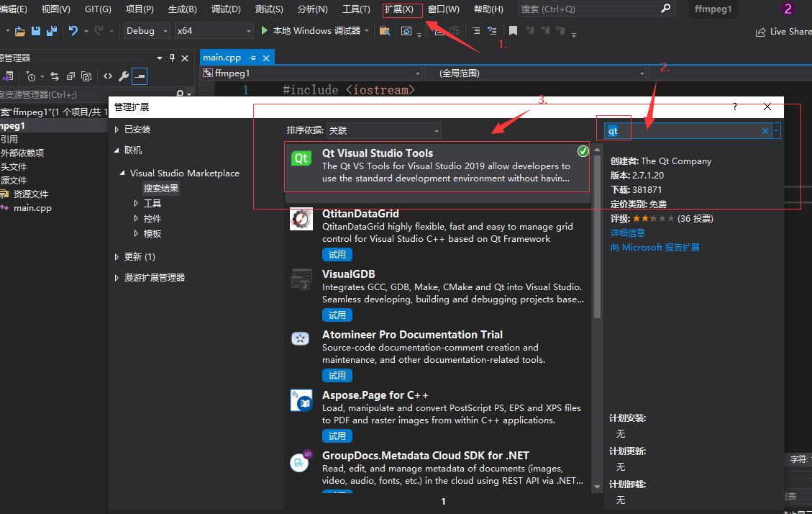Image resolution: width=812 pixels, height=514 pixels.
Task: Click the sync with active document icon
Action: [x=55, y=77]
